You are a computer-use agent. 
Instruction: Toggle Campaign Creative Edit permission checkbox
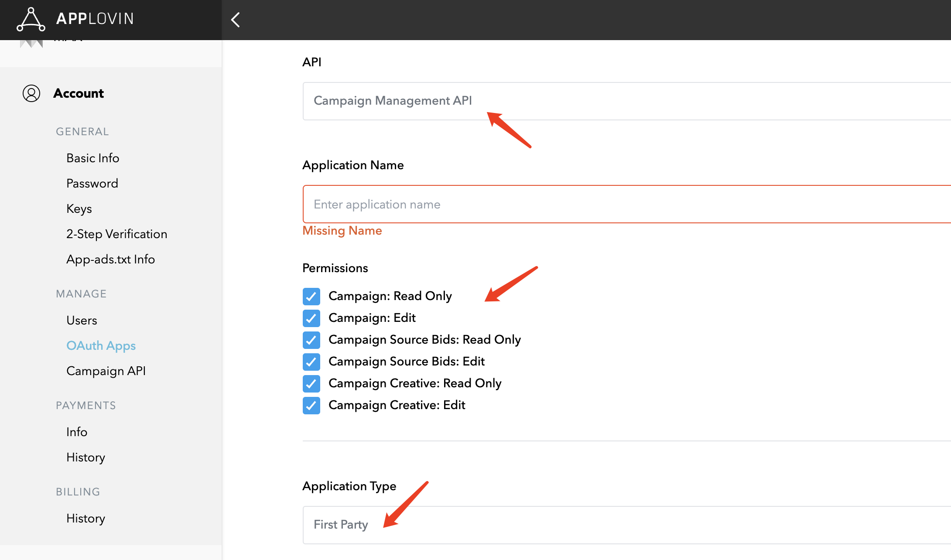311,405
